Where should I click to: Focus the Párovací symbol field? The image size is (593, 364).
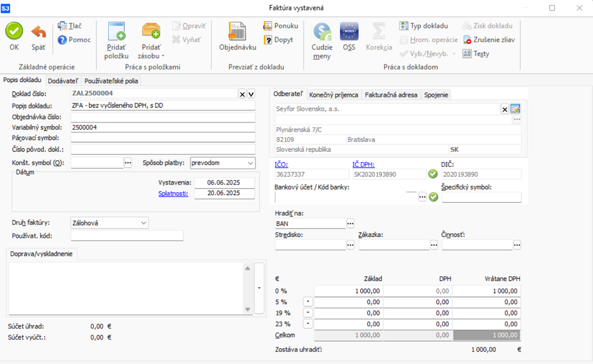point(163,138)
